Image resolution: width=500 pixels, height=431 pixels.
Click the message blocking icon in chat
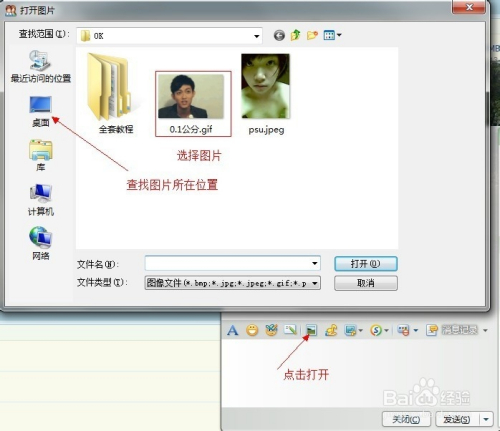pyautogui.click(x=404, y=330)
